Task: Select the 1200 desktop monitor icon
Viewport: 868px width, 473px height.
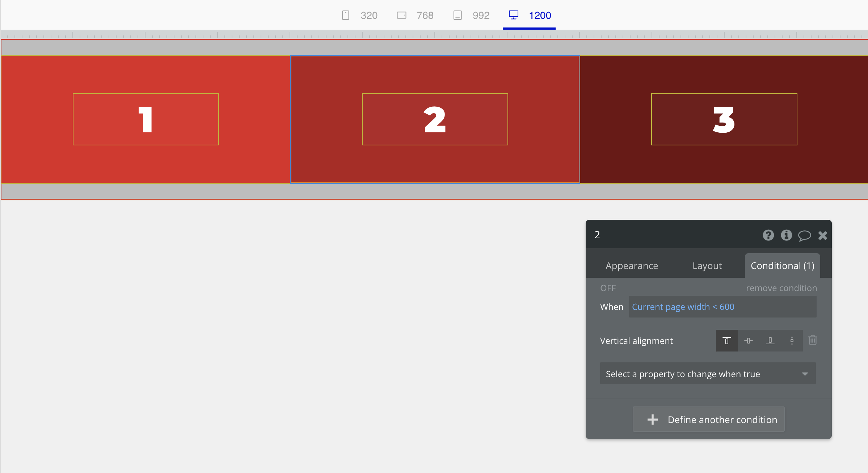Action: [x=513, y=15]
